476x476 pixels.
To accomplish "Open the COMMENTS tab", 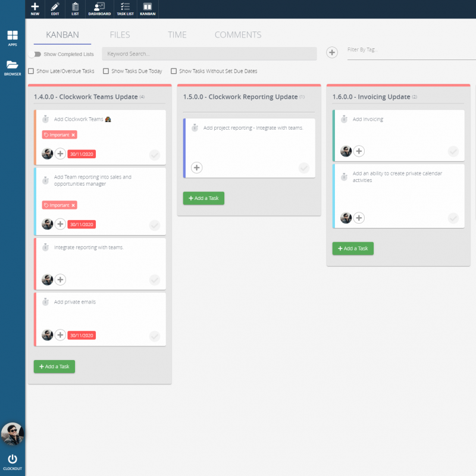I will click(238, 35).
